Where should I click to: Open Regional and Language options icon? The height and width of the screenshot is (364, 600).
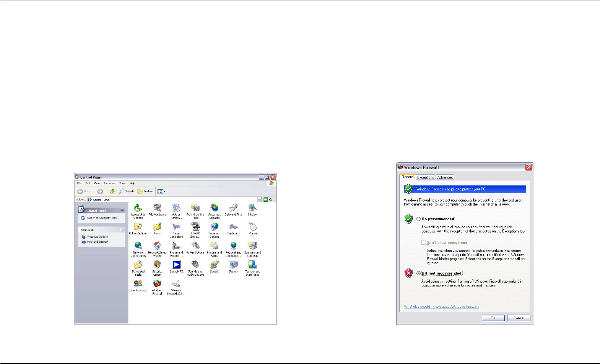click(x=234, y=249)
